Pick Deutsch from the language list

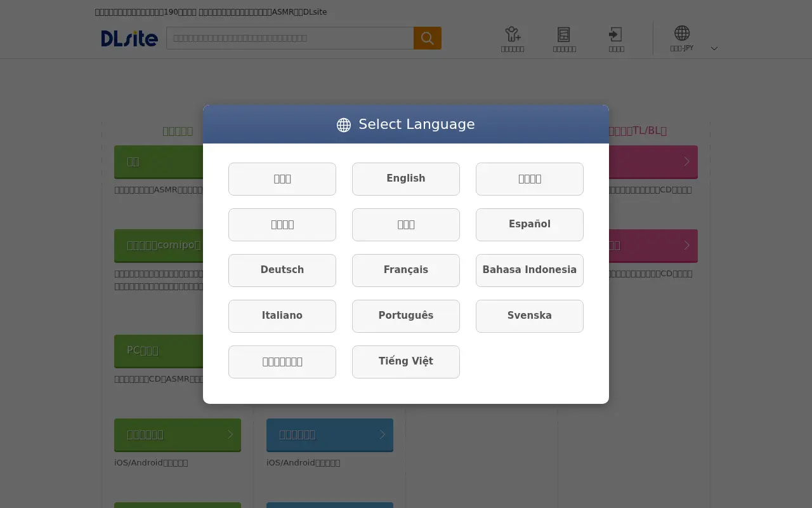click(x=282, y=271)
